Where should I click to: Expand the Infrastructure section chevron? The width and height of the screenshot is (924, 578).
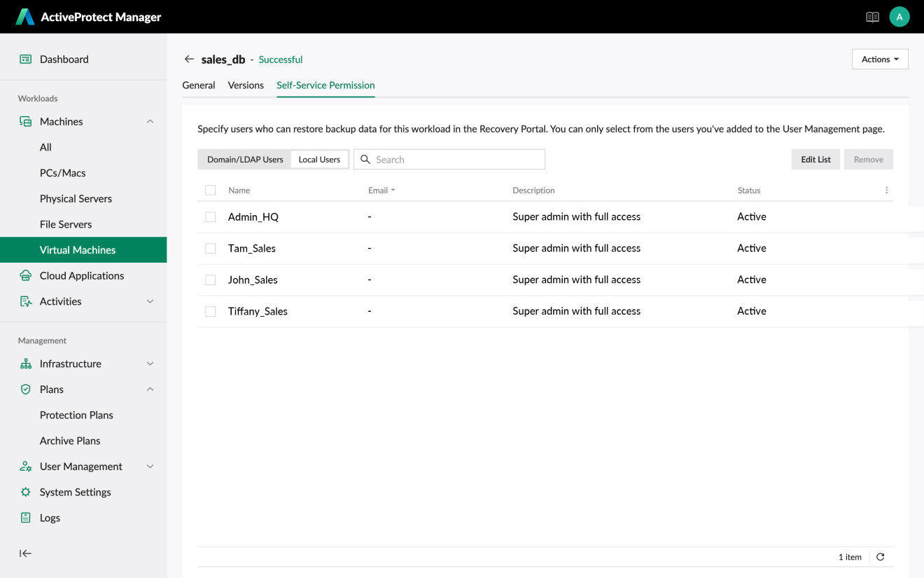pyautogui.click(x=150, y=364)
